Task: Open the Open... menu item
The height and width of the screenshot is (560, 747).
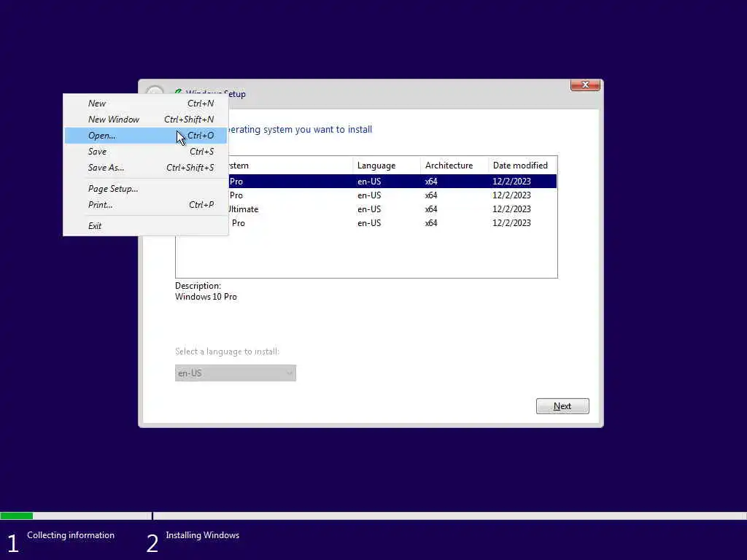Action: (145, 136)
